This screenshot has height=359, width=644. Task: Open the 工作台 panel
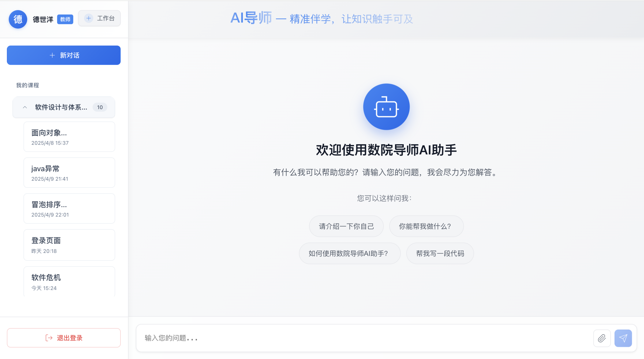click(105, 18)
